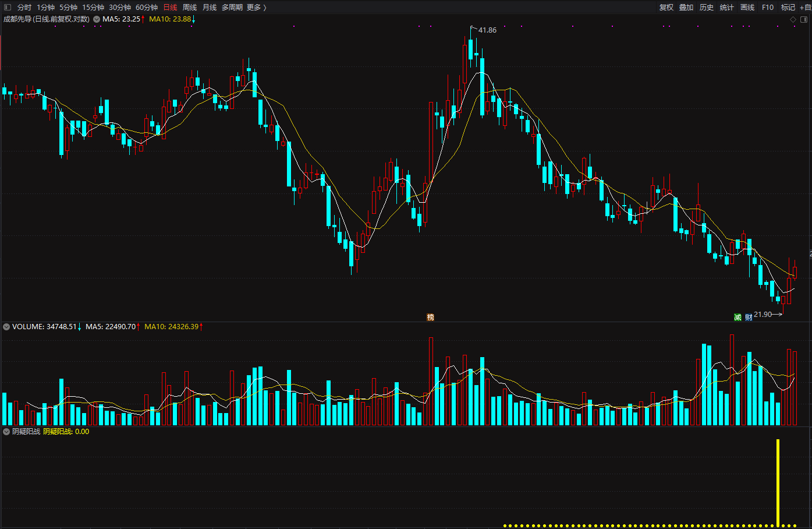The image size is (812, 529).
Task: Click the MA5: 23.25 price label
Action: pos(122,19)
